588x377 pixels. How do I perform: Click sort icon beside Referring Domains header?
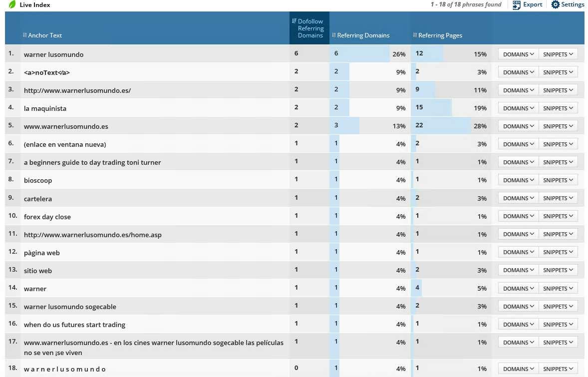pyautogui.click(x=334, y=35)
